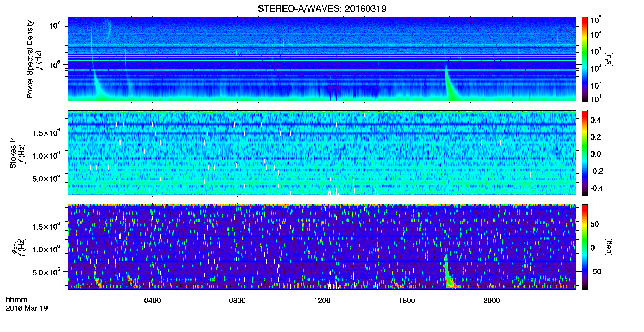
Task: Click the bottom panel [deg] units label
Action: [x=608, y=247]
